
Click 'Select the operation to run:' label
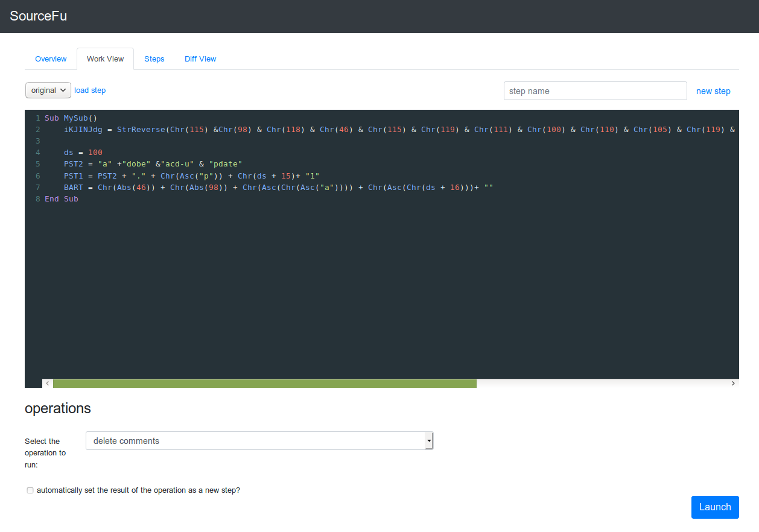point(45,453)
